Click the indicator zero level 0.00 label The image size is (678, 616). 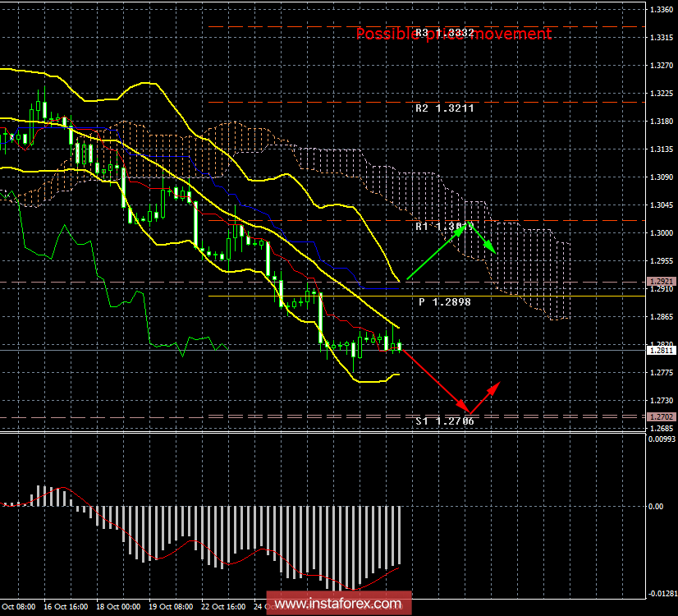coord(656,506)
